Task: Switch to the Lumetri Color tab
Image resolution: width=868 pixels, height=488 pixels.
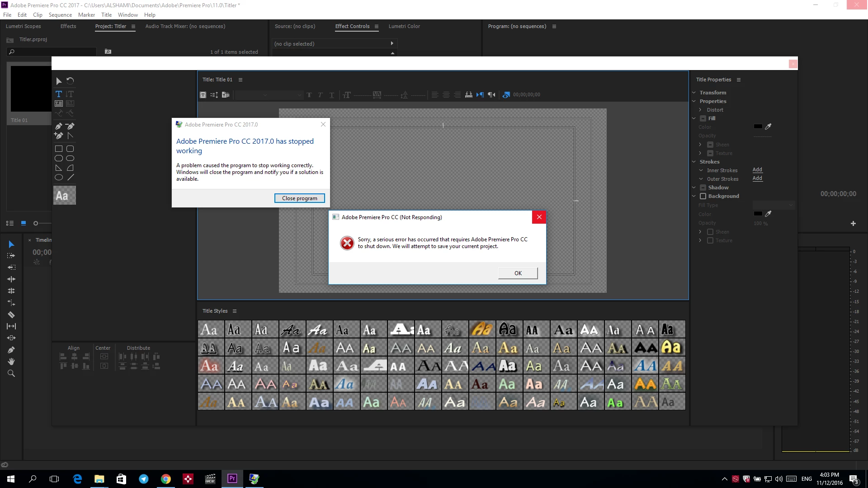Action: 404,26
